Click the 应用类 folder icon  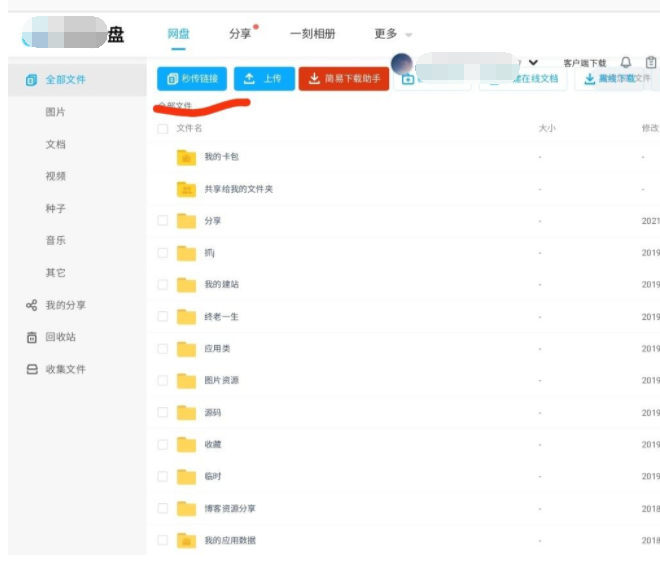[186, 348]
